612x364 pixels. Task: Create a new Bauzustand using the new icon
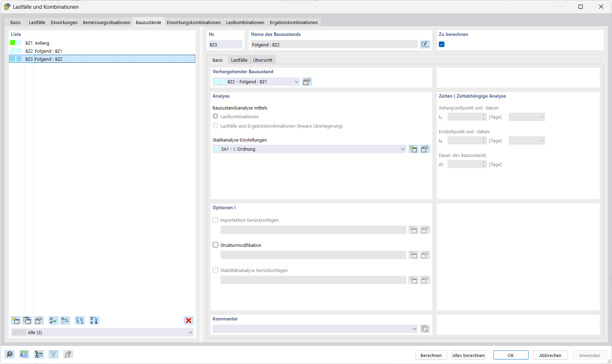pyautogui.click(x=15, y=320)
